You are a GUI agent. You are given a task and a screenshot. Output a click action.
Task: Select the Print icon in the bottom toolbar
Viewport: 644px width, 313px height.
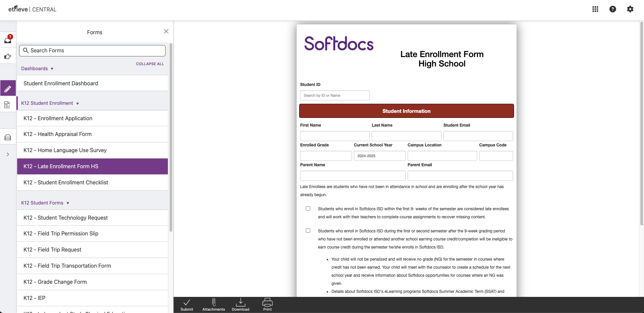coord(267,304)
